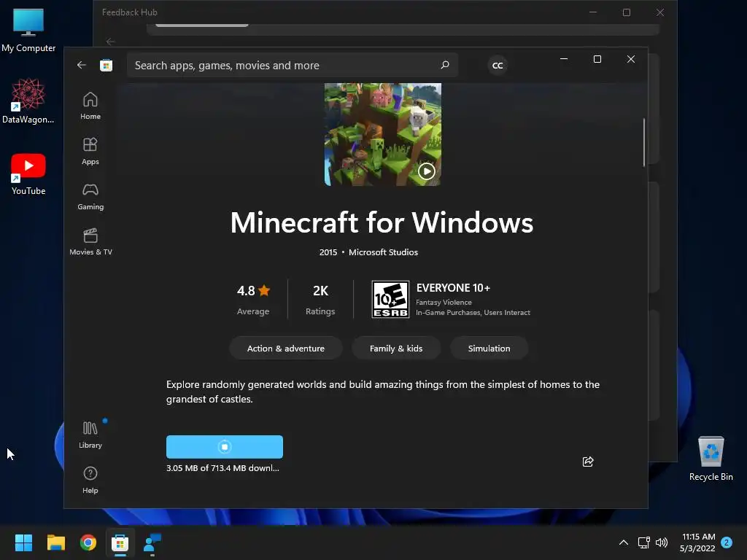Select the DataWagon desktop shortcut
The image size is (747, 560).
point(28,101)
